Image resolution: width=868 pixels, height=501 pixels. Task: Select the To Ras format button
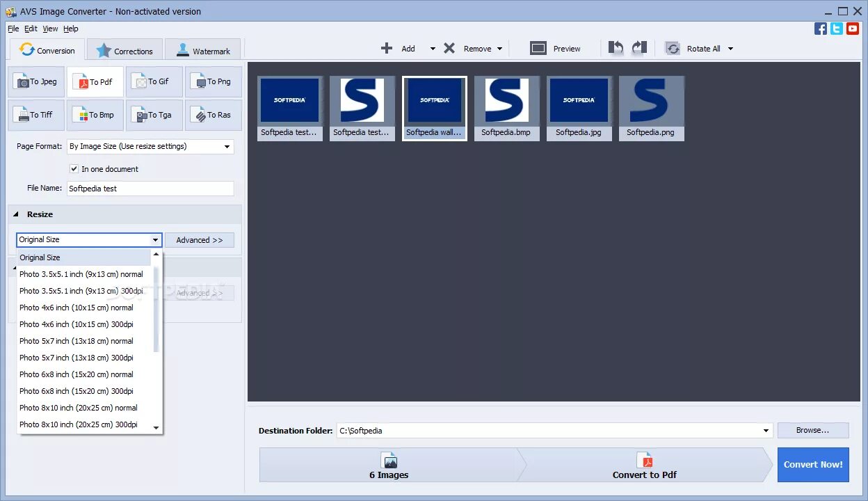tap(213, 115)
